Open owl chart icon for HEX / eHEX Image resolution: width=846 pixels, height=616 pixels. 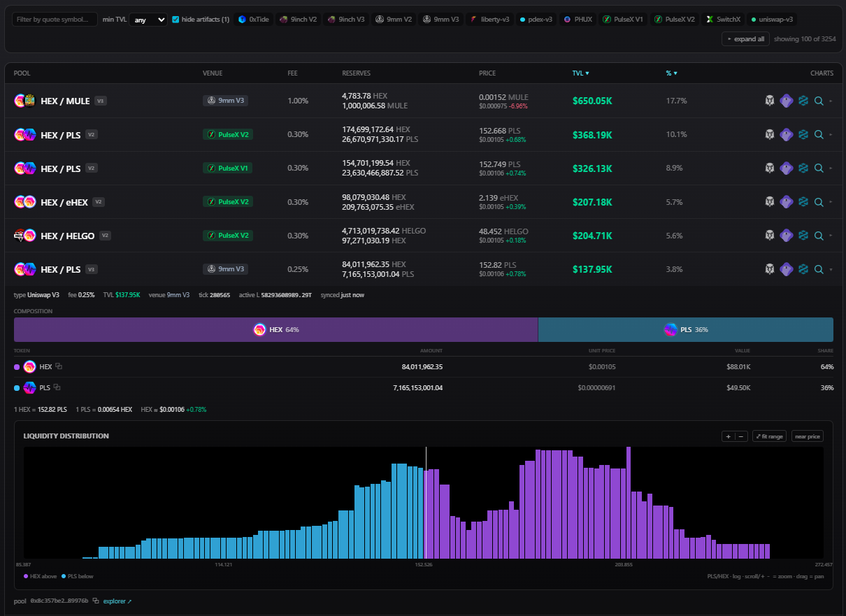click(770, 201)
